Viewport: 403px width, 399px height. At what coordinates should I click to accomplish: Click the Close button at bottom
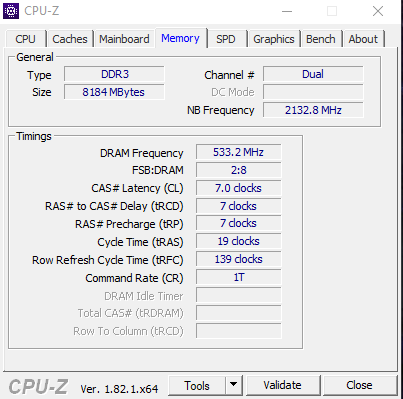pos(359,386)
